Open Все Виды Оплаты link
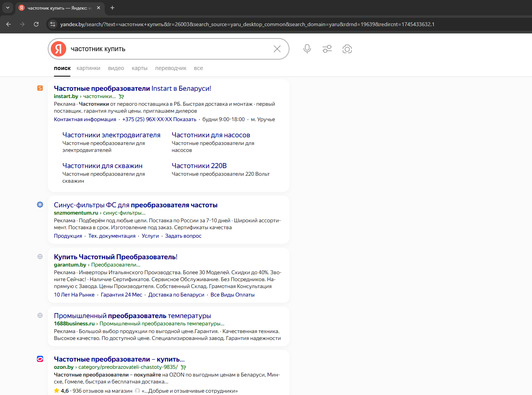Screen dimensions: 532x395 [233, 295]
